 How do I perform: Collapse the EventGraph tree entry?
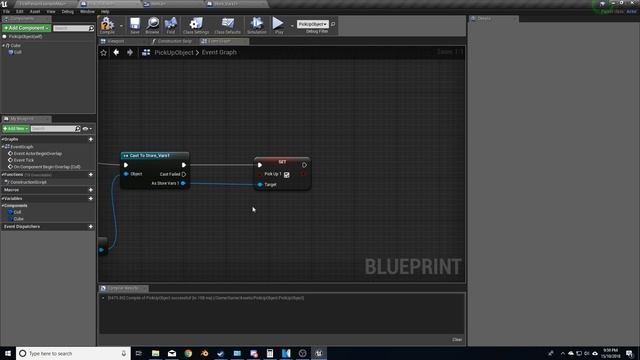pyautogui.click(x=3, y=147)
